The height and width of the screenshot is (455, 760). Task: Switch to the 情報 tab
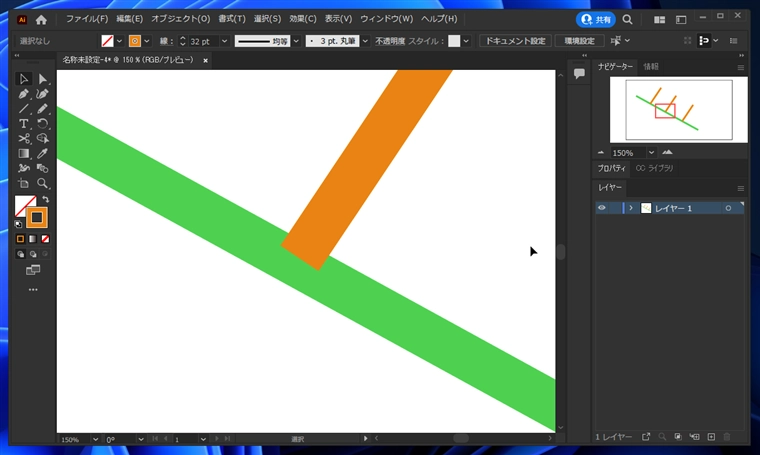651,66
